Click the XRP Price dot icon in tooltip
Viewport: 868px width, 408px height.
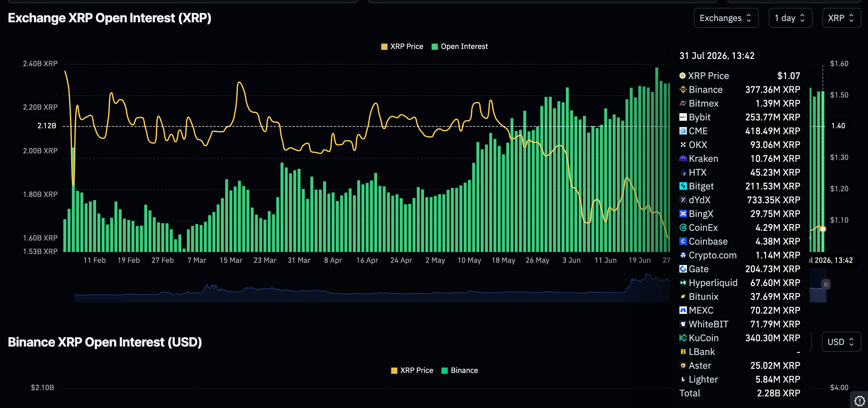(682, 76)
